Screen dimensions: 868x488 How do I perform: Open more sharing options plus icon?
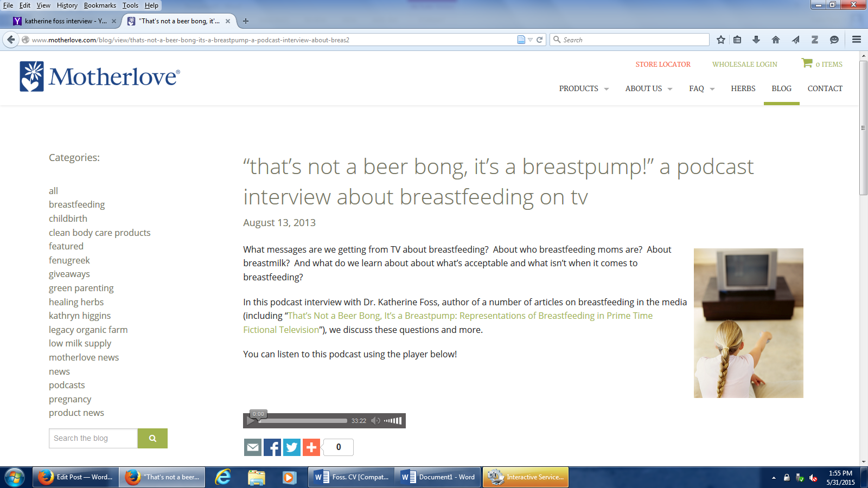tap(311, 447)
